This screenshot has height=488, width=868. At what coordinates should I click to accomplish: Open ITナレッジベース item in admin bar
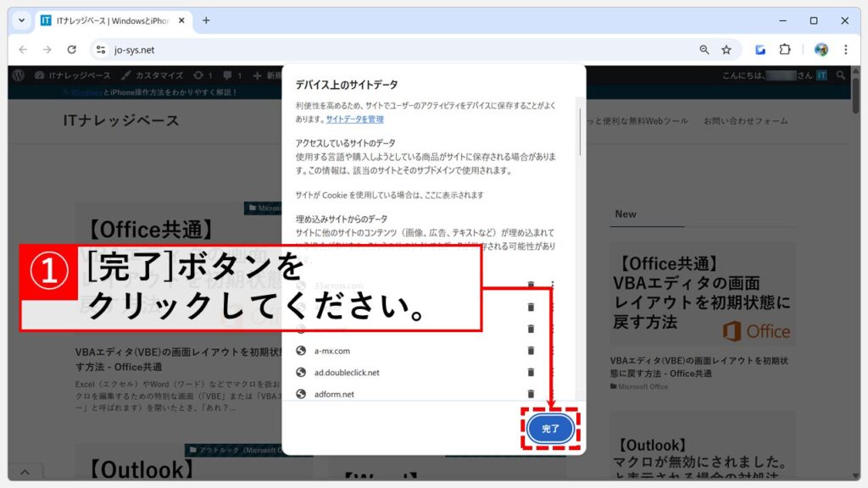coord(73,75)
